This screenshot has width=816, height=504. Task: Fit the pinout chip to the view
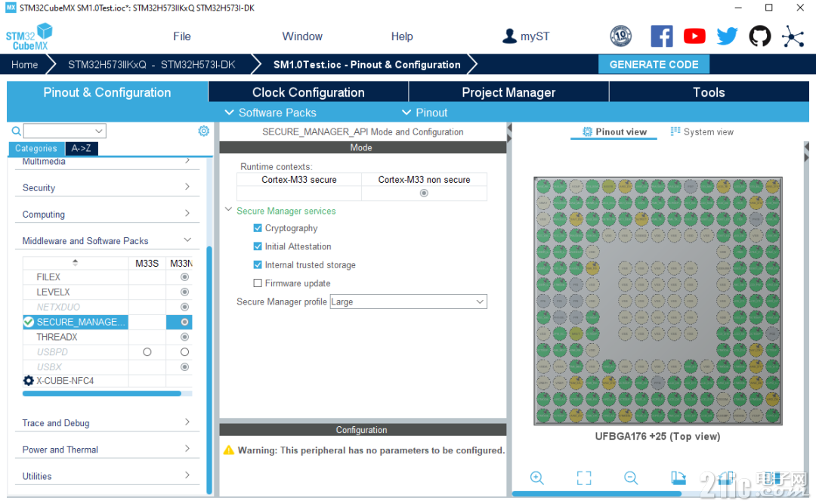(584, 478)
